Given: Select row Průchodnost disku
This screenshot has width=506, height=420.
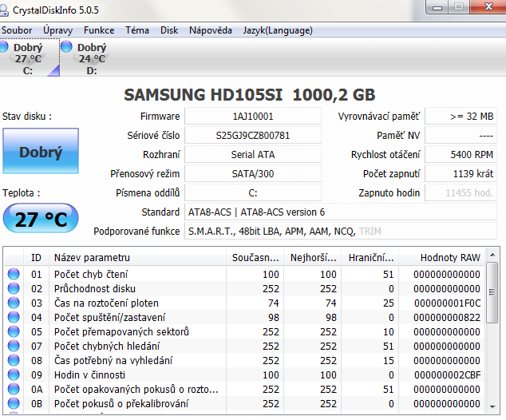Looking at the screenshot, I should [244, 288].
